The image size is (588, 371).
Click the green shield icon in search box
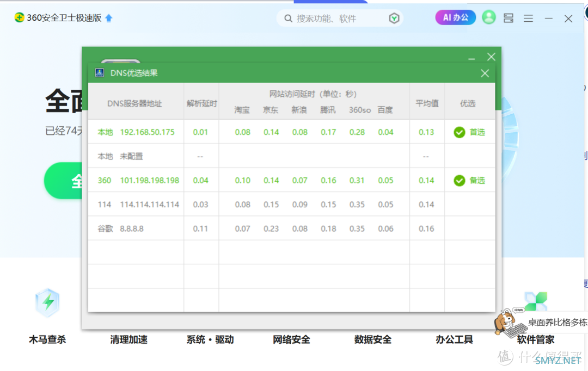pyautogui.click(x=394, y=18)
